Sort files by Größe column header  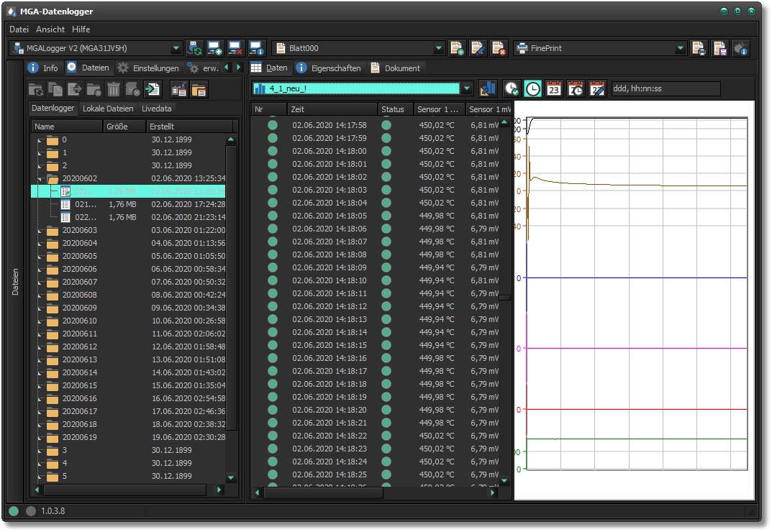[x=124, y=127]
